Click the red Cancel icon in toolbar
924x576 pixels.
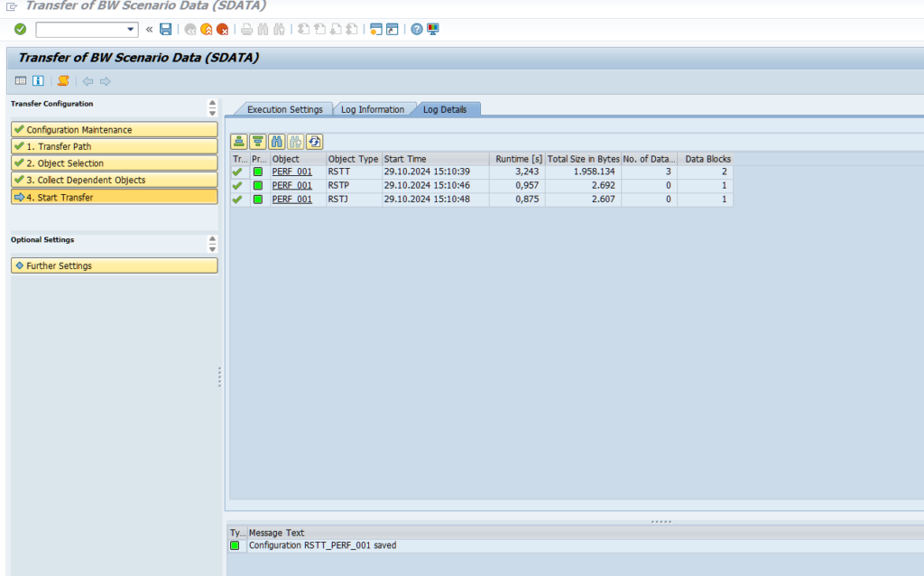pyautogui.click(x=222, y=29)
